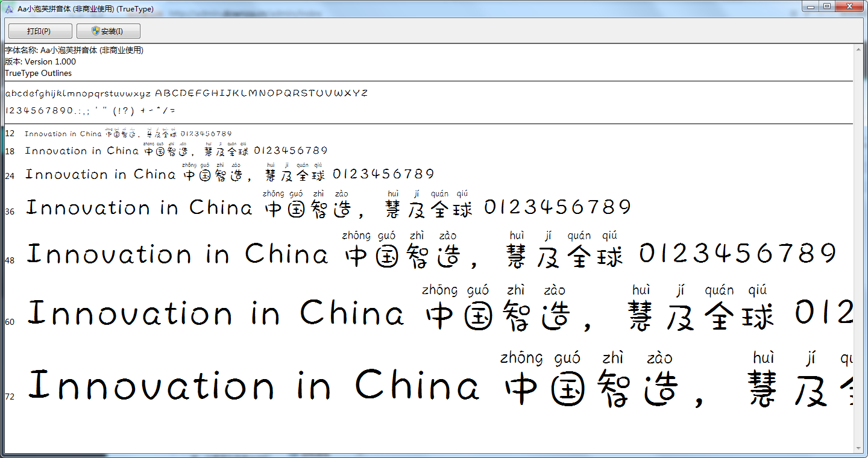Click the 字体名称 font name line
868x458 pixels.
coord(74,51)
